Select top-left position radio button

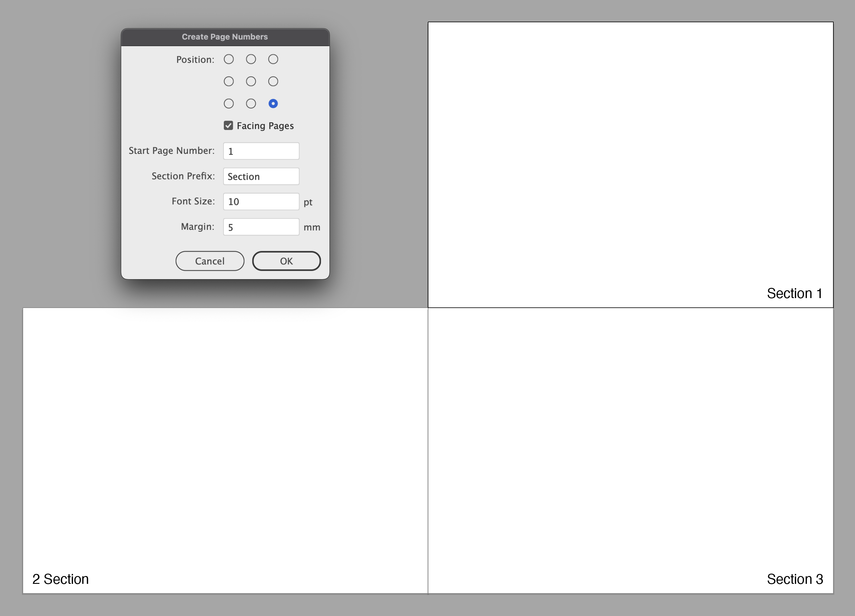point(228,59)
